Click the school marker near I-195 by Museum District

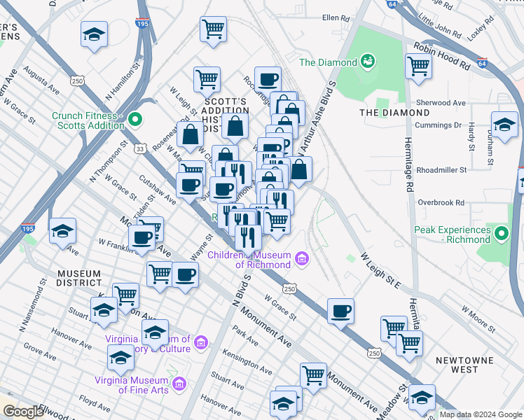[62, 232]
